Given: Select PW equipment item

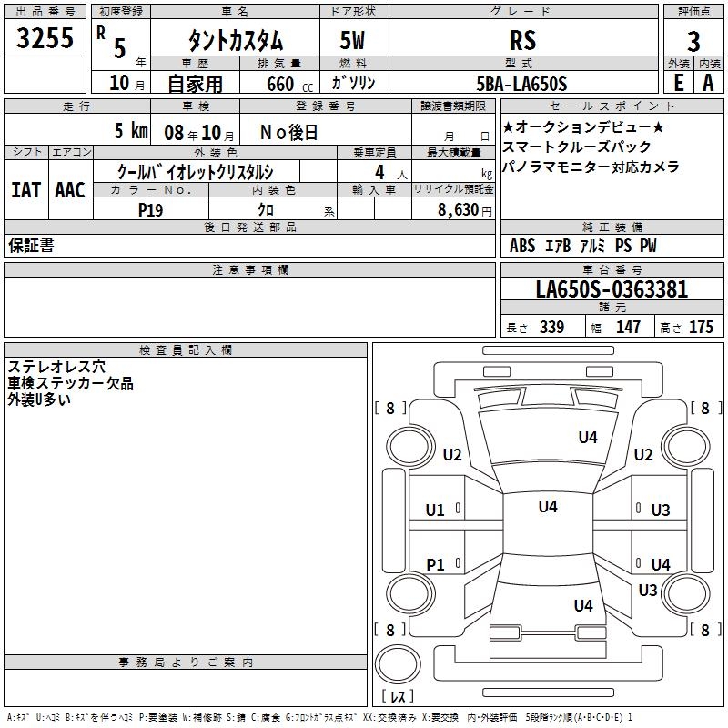Looking at the screenshot, I should pos(649,246).
